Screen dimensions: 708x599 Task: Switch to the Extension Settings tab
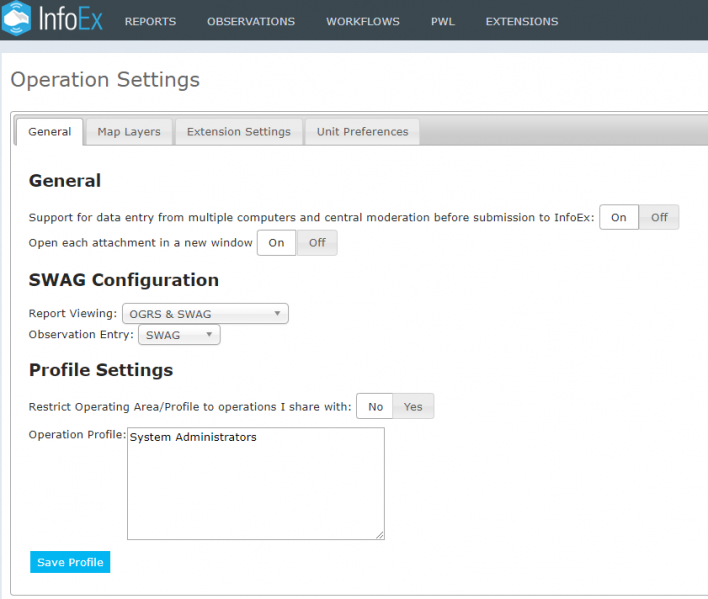(x=239, y=132)
